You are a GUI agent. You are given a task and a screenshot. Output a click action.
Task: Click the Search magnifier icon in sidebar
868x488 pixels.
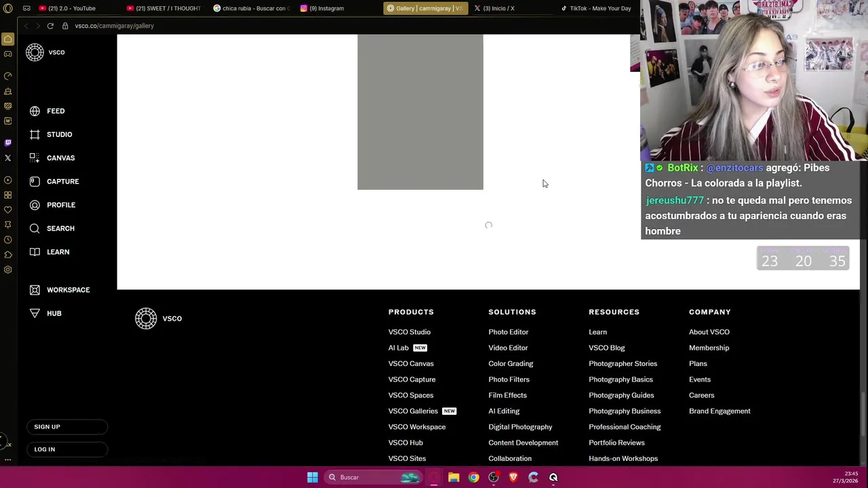35,228
